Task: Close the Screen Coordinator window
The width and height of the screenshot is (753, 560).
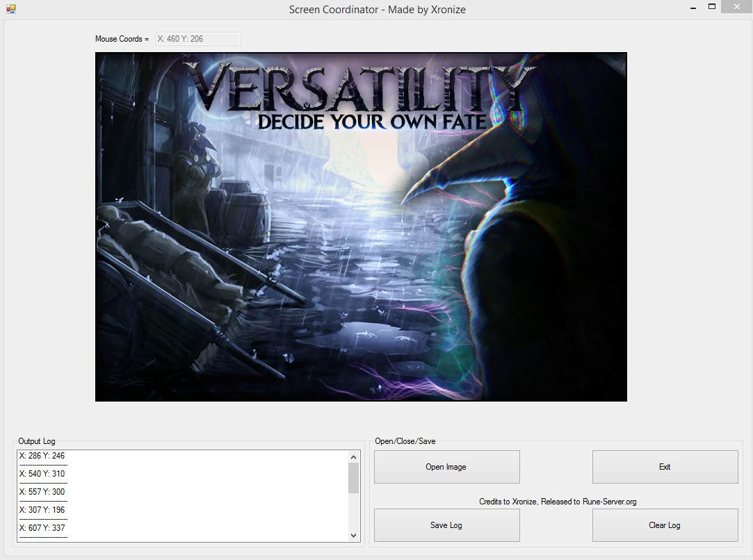Action: click(737, 7)
